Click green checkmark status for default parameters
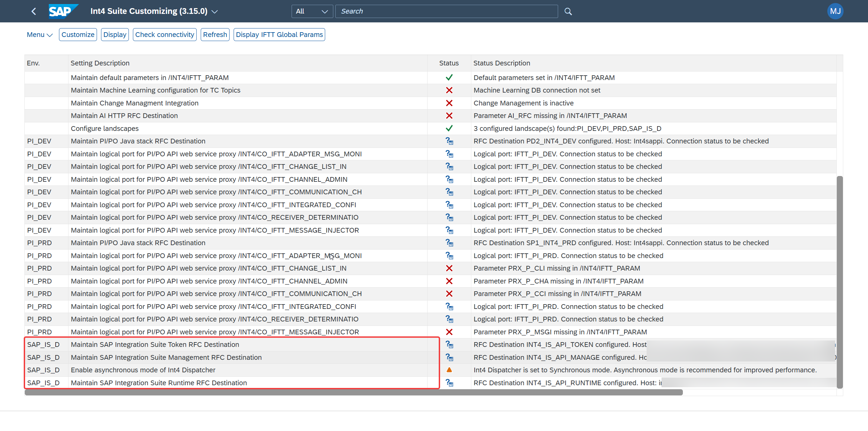Image resolution: width=868 pixels, height=431 pixels. 449,78
